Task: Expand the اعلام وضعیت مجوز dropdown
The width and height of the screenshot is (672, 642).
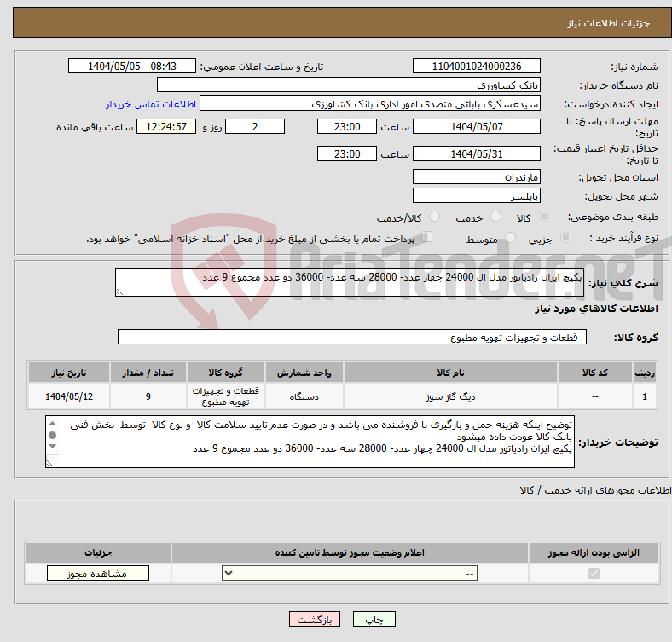Action: [x=350, y=574]
